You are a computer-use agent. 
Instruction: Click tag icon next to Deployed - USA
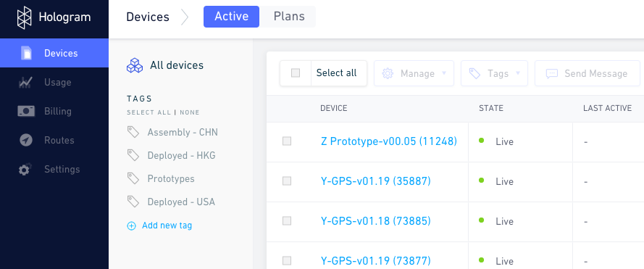[x=133, y=202]
